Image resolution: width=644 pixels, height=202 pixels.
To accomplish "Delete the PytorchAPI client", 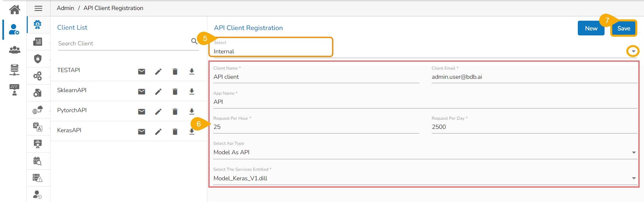I will (175, 112).
